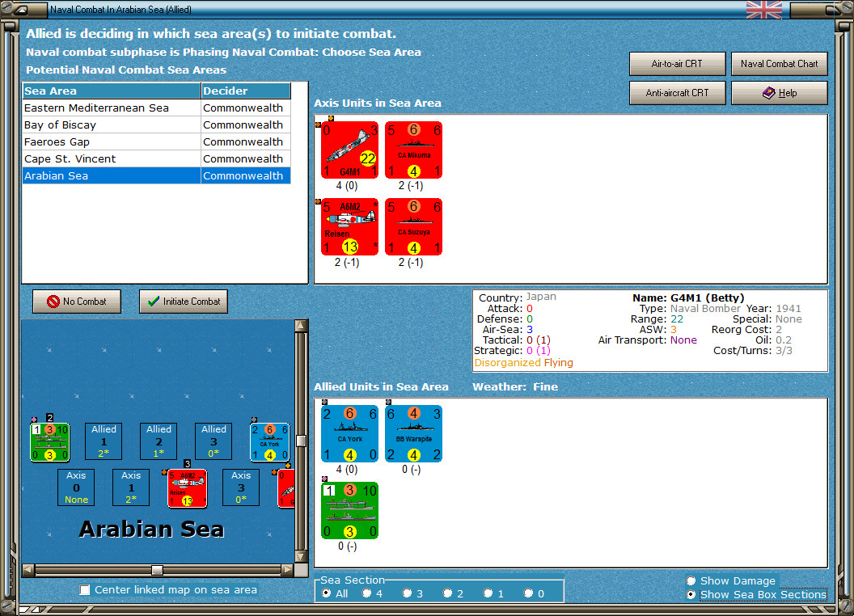Select the CA York counter in Allied Units
This screenshot has height=616, width=854.
pos(349,433)
